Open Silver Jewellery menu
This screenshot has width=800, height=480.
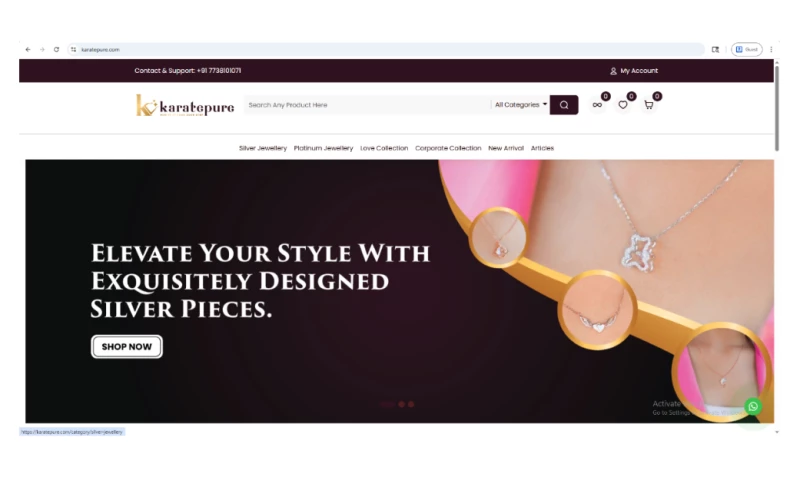coord(263,148)
